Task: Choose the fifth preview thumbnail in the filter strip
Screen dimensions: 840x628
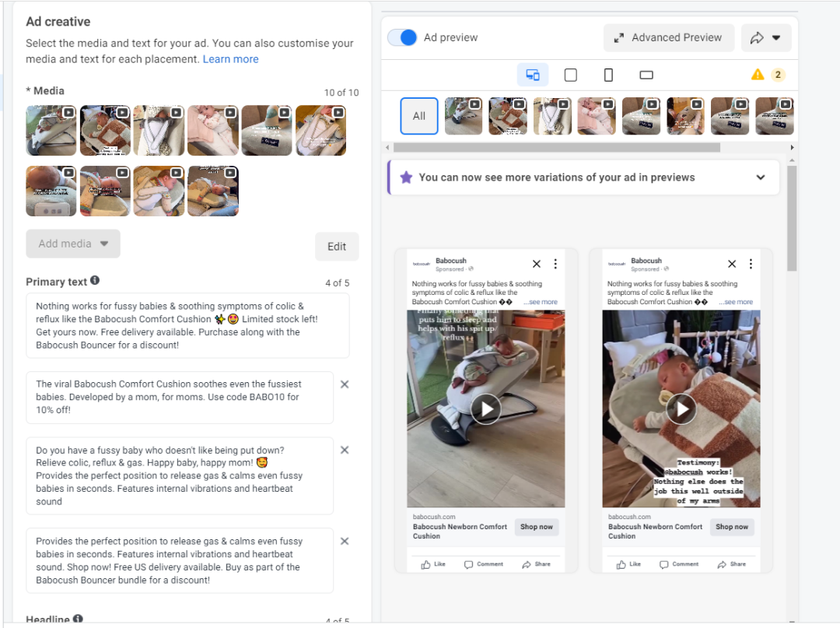Action: (641, 116)
